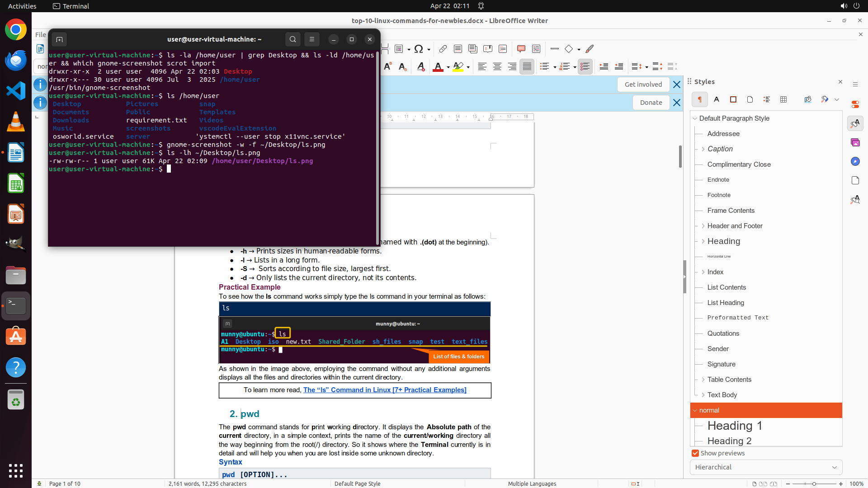The image size is (868, 488).
Task: Click the Clear Direct Formatting icon
Action: point(421,67)
